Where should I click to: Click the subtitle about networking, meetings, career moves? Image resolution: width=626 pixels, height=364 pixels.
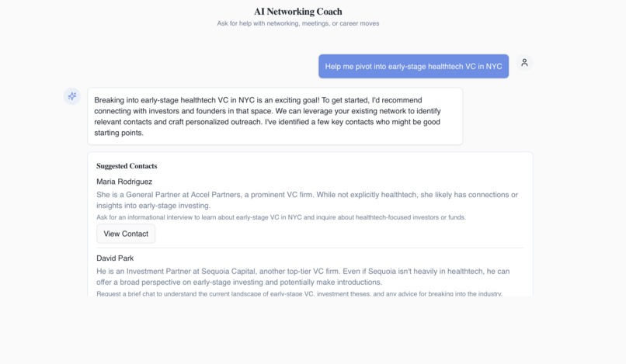point(297,23)
